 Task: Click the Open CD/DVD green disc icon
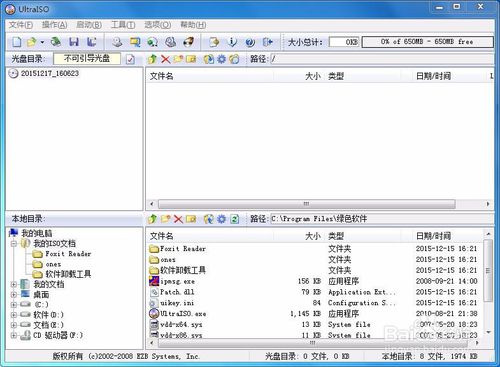pyautogui.click(x=56, y=42)
